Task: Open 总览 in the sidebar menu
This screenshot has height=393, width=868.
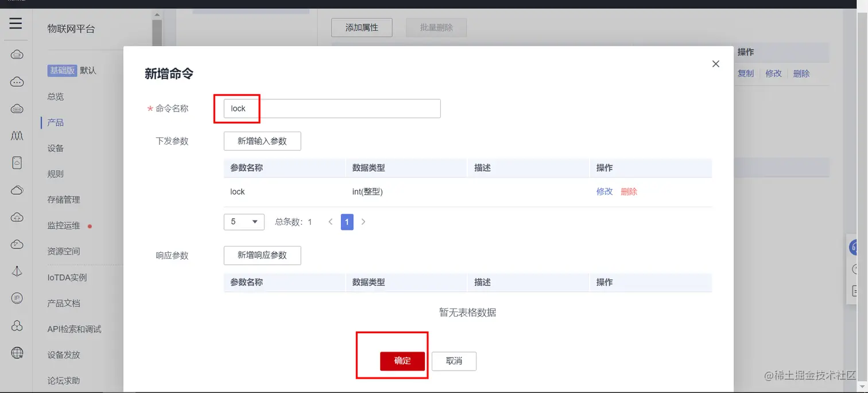Action: [56, 97]
